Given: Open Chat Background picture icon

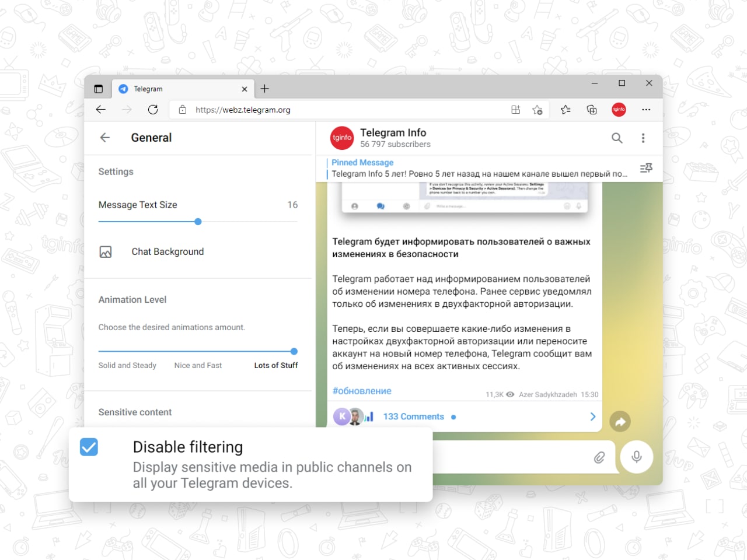Looking at the screenshot, I should [106, 252].
